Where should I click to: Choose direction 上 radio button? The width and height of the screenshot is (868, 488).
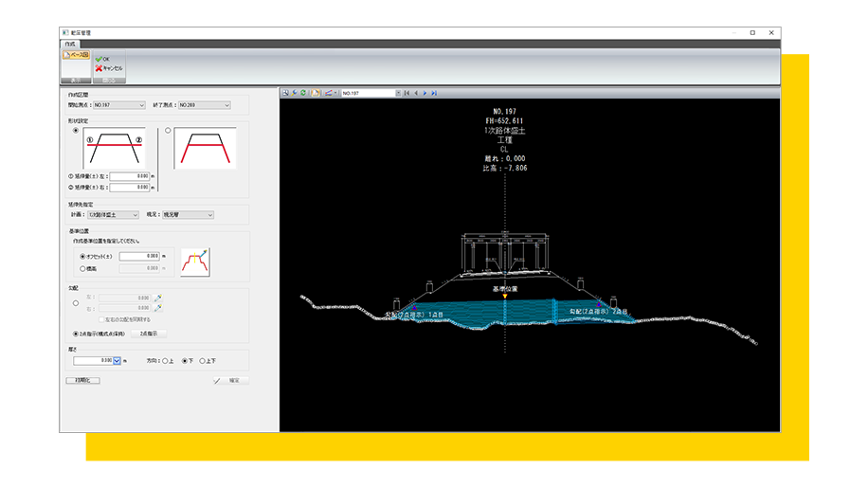(x=165, y=361)
